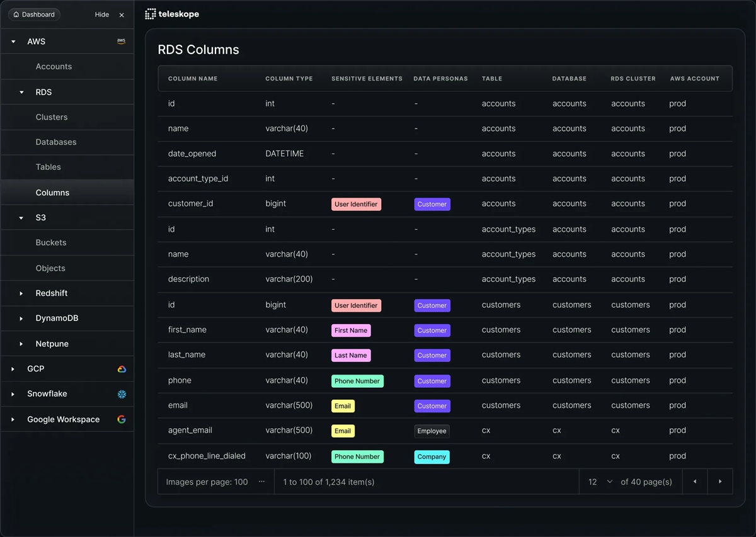Close the sidebar with the X icon
Image resolution: width=756 pixels, height=537 pixels.
122,14
